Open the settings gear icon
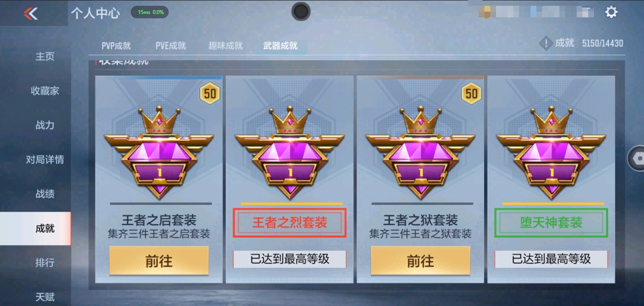The image size is (644, 306). click(x=611, y=12)
